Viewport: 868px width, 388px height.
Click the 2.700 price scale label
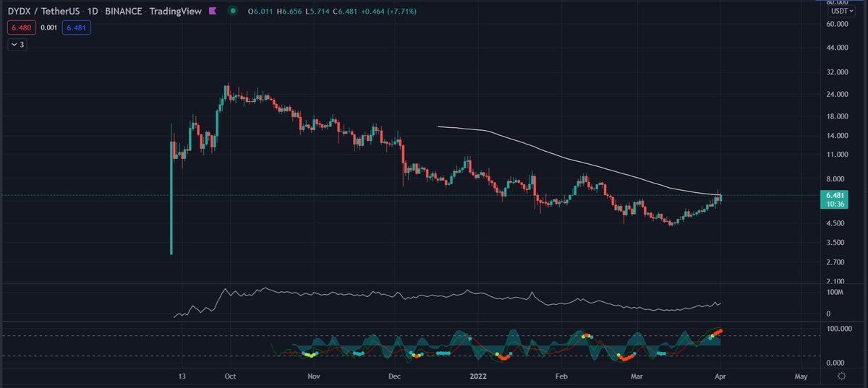pyautogui.click(x=836, y=262)
